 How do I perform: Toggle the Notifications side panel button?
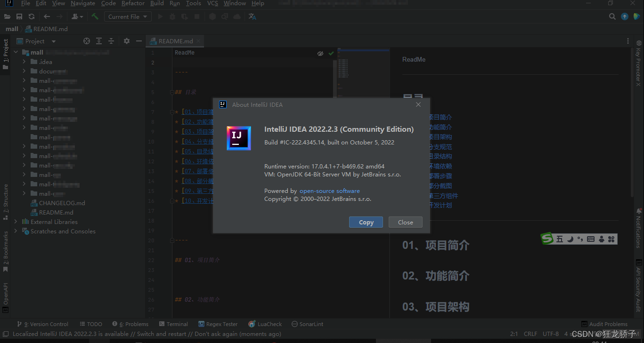click(639, 228)
